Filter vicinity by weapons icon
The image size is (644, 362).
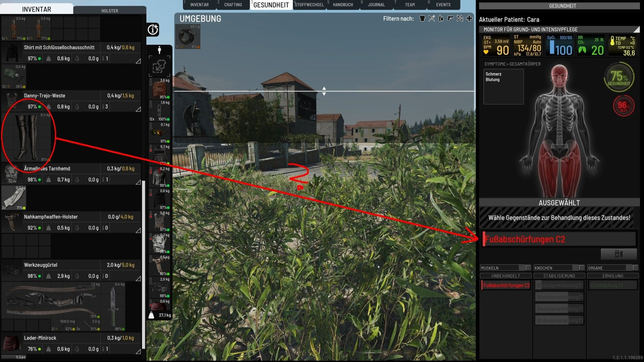(x=450, y=19)
